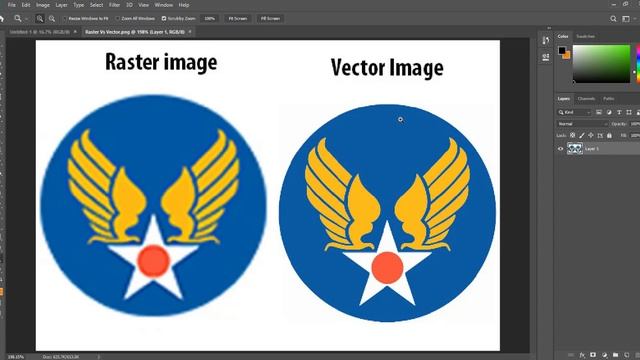Screen dimensions: 640x360
Task: Uncheck the Scrubby Zoom checkbox
Action: tap(164, 18)
